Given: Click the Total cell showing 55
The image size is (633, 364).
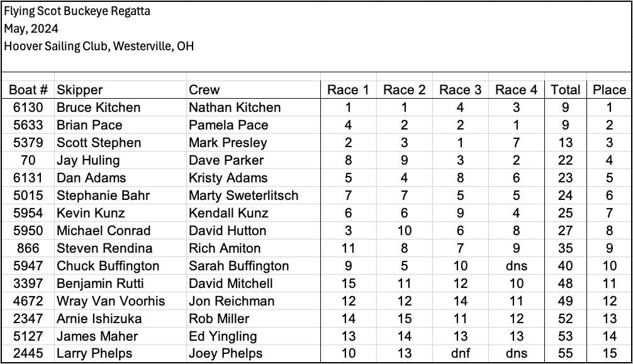Looking at the screenshot, I should pyautogui.click(x=565, y=354).
